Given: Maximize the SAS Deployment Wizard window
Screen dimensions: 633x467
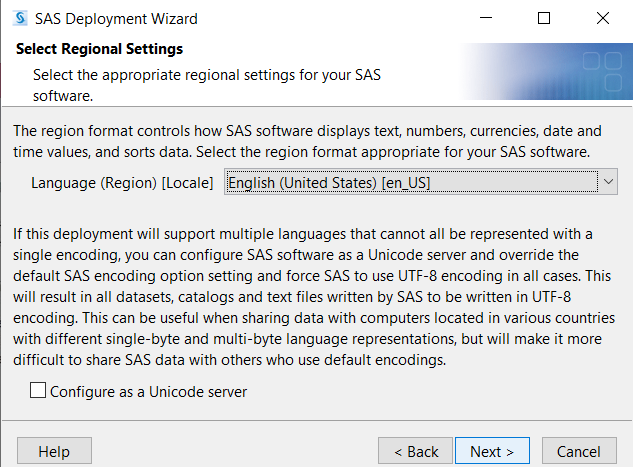Looking at the screenshot, I should coord(544,18).
